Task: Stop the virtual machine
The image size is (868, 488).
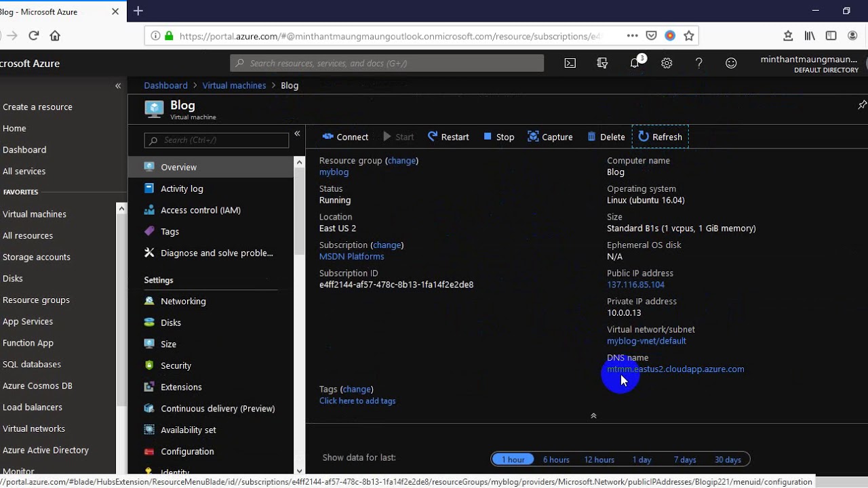Action: click(498, 137)
